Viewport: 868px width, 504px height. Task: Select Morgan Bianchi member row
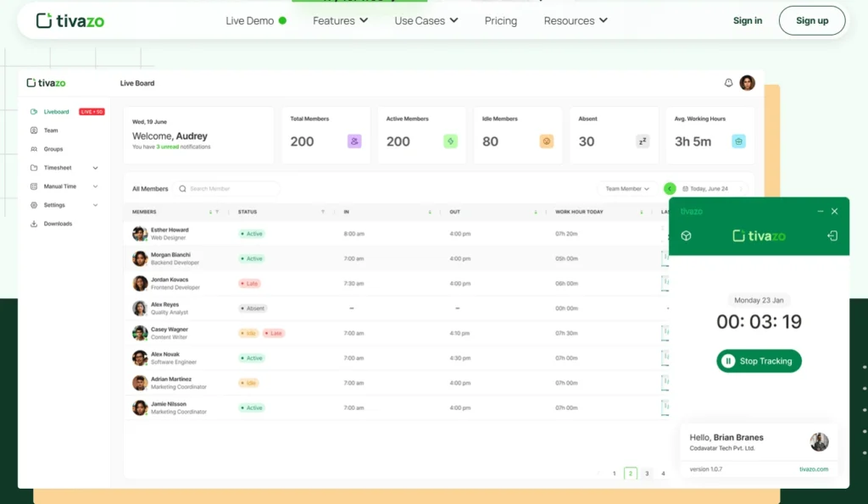pos(397,259)
